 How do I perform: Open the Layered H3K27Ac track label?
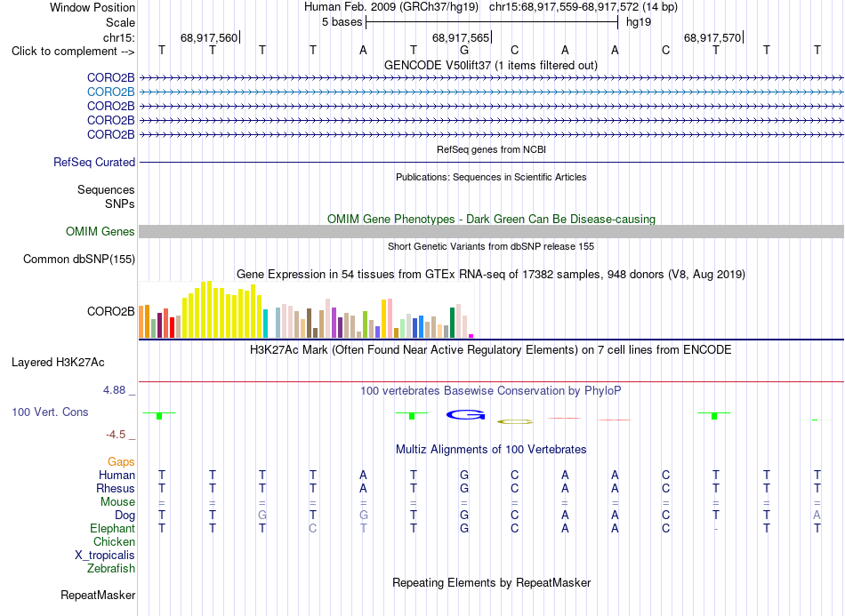pos(58,363)
